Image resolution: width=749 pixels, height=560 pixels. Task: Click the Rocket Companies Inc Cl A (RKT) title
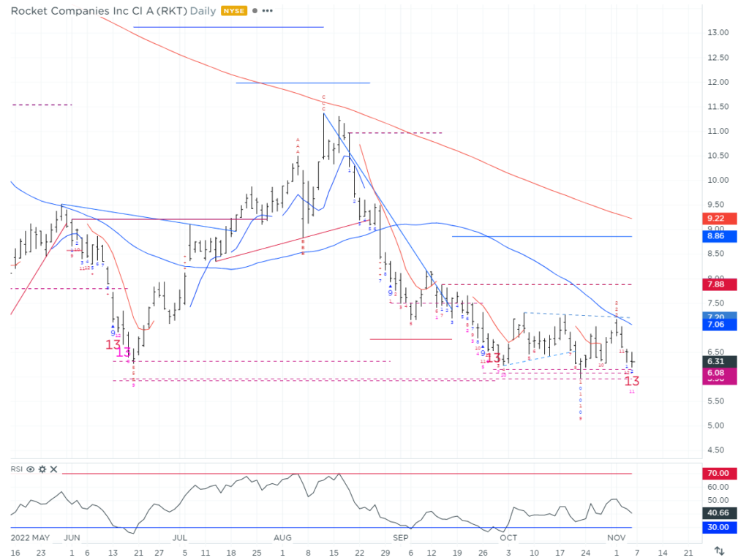pyautogui.click(x=99, y=10)
